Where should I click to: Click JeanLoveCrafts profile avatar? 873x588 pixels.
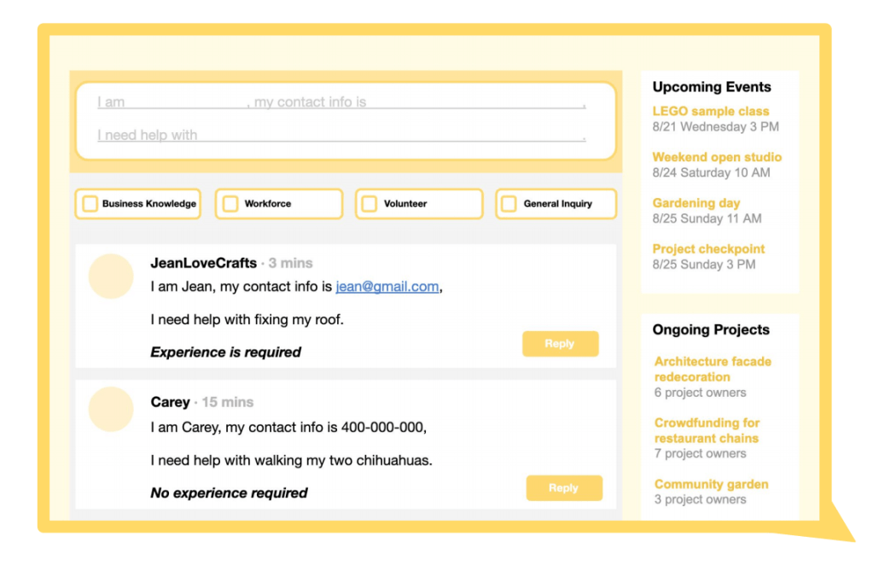click(111, 276)
